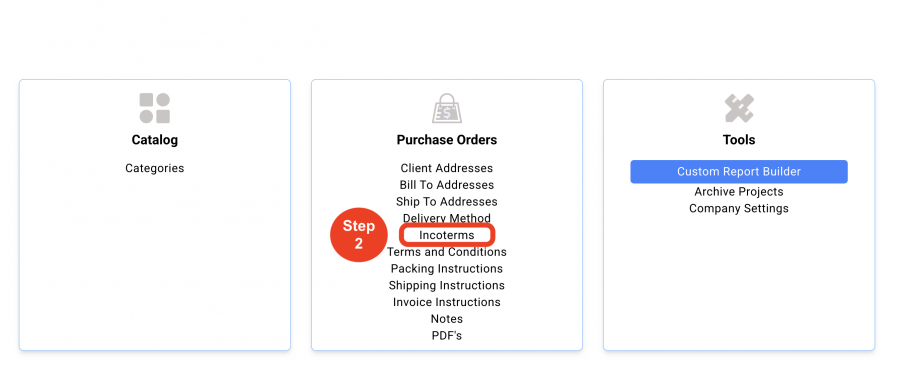Open Archive Projects
The width and height of the screenshot is (898, 369).
(x=739, y=192)
